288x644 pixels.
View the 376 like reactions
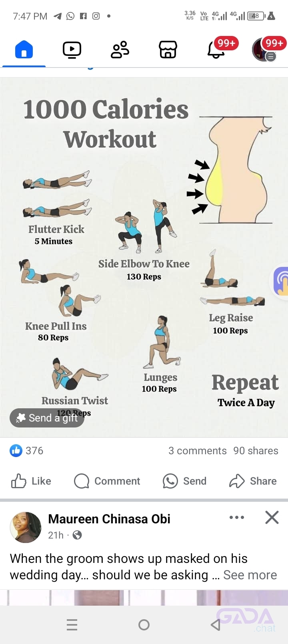[x=26, y=451]
